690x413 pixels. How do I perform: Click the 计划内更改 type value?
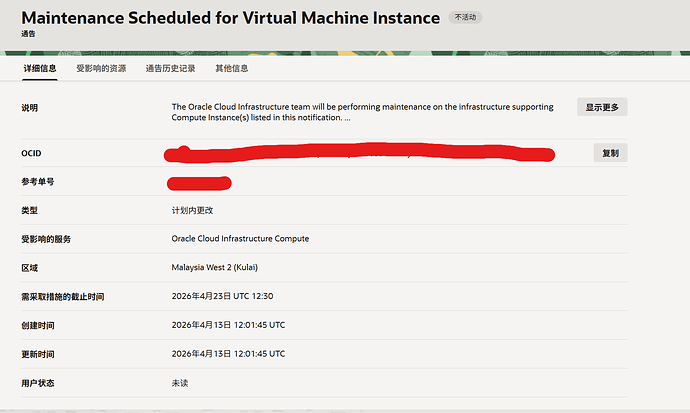point(192,210)
